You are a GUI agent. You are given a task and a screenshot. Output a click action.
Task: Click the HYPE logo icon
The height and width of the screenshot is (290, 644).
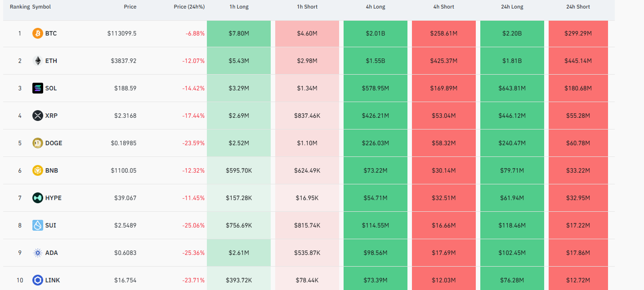[38, 198]
